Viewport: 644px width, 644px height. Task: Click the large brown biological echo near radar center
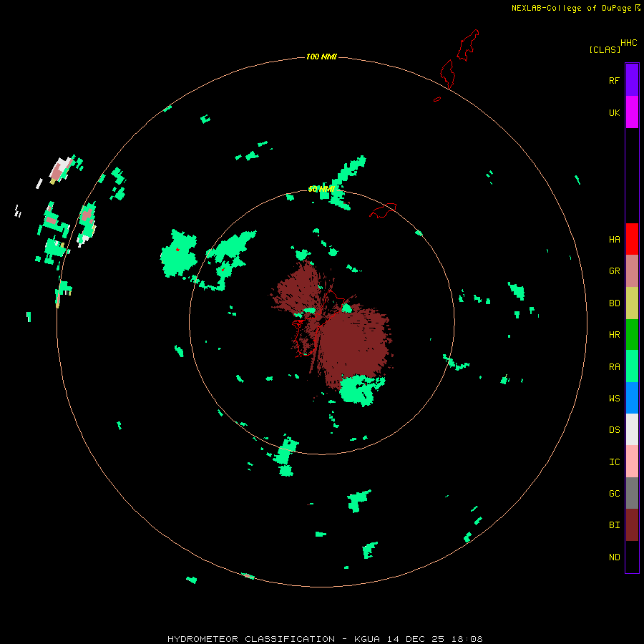(355, 341)
